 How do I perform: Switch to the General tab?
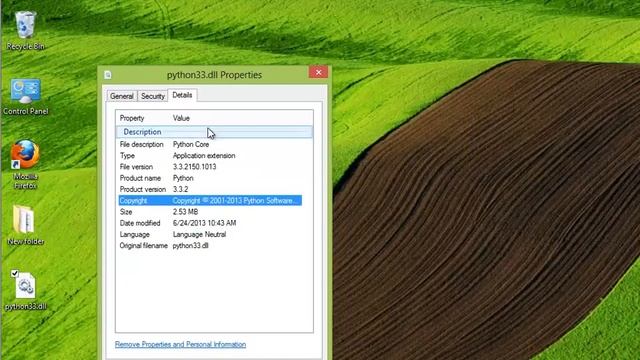tap(122, 96)
